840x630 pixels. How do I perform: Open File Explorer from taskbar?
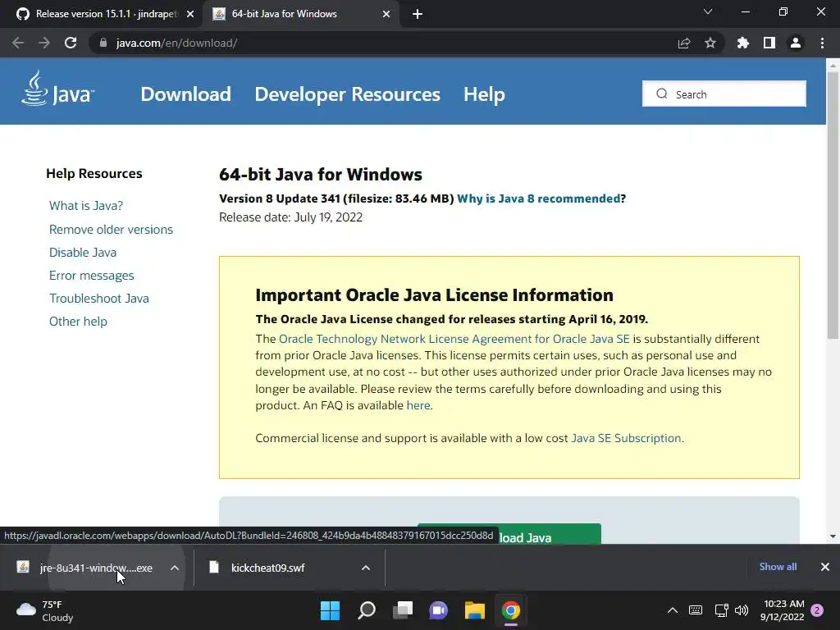pos(475,610)
